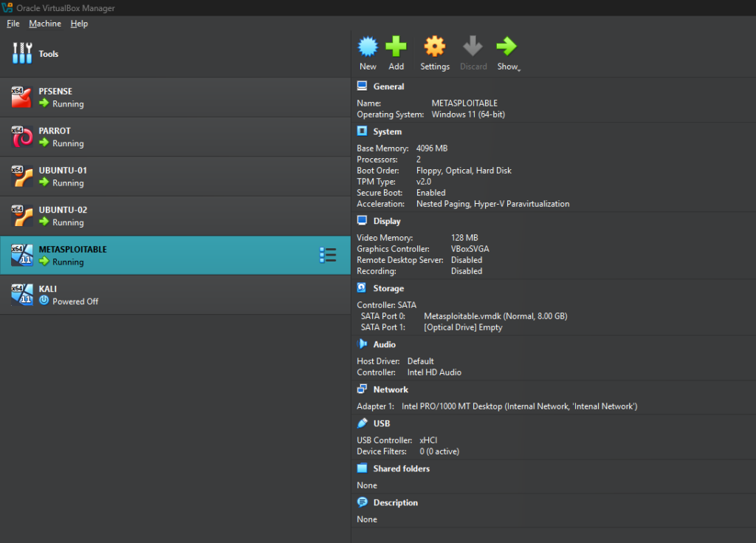The height and width of the screenshot is (543, 756).
Task: Click the PFSENSE VM icon
Action: pyautogui.click(x=22, y=97)
